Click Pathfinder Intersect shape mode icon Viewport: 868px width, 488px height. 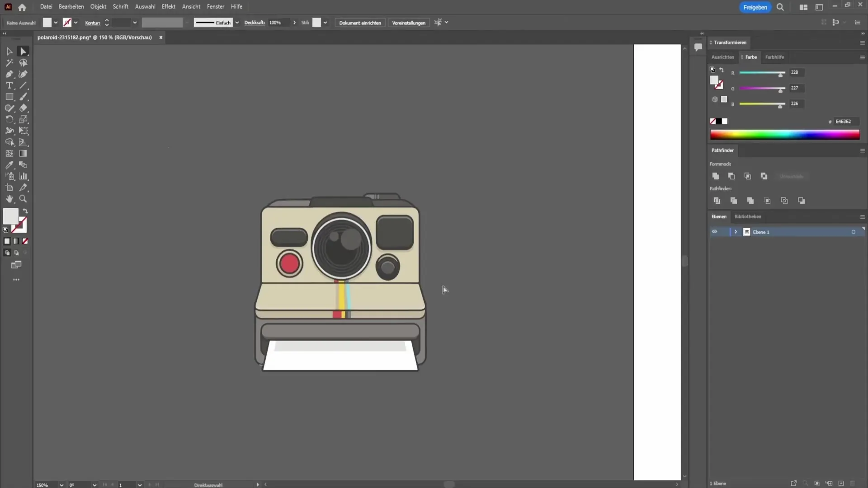tap(748, 176)
